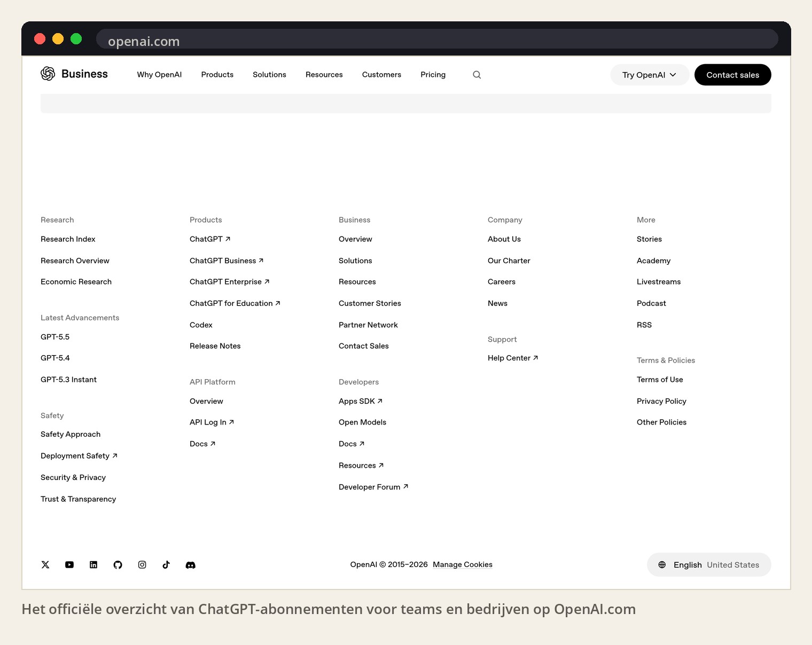The height and width of the screenshot is (645, 812).
Task: Open the Open Models link
Action: (362, 422)
